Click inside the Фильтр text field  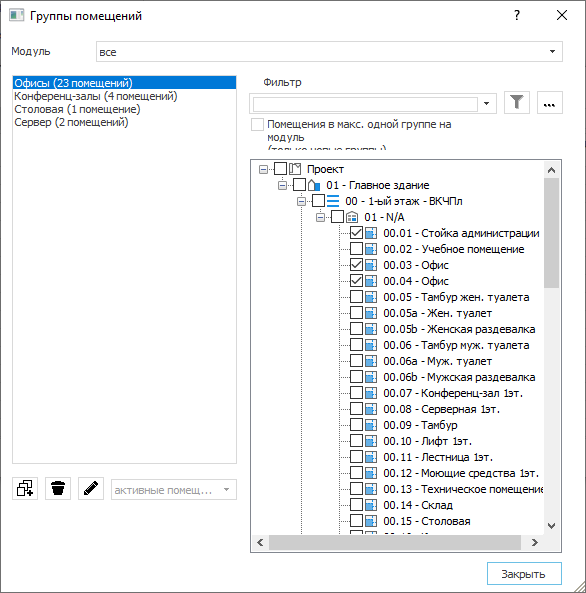click(365, 104)
